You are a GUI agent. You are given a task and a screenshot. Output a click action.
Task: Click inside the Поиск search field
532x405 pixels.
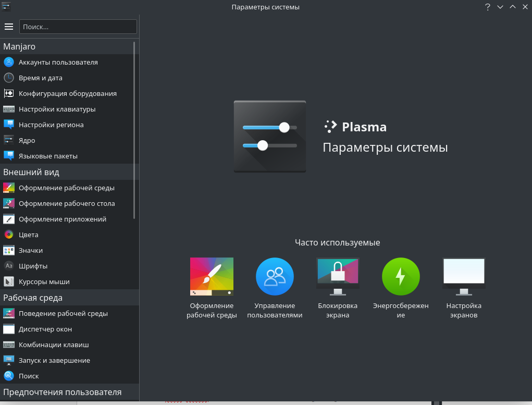[78, 27]
